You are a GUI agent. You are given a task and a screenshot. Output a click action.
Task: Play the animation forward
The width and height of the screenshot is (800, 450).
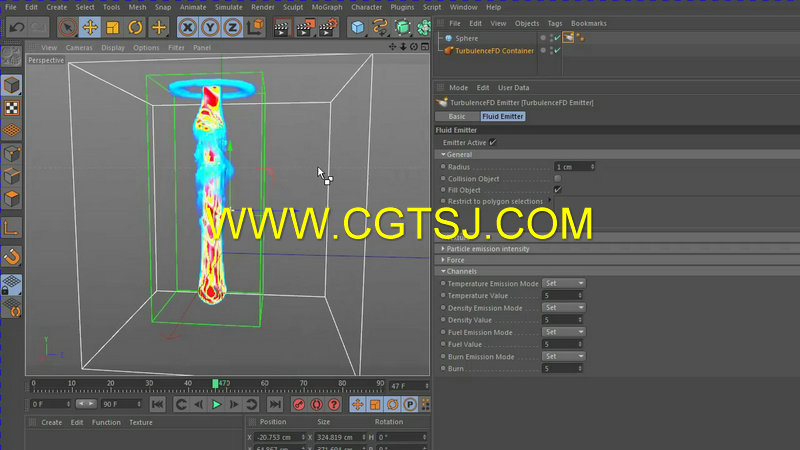click(216, 405)
